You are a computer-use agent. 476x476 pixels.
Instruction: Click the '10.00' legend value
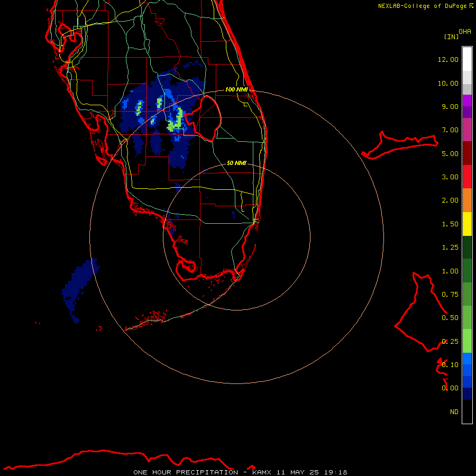448,83
